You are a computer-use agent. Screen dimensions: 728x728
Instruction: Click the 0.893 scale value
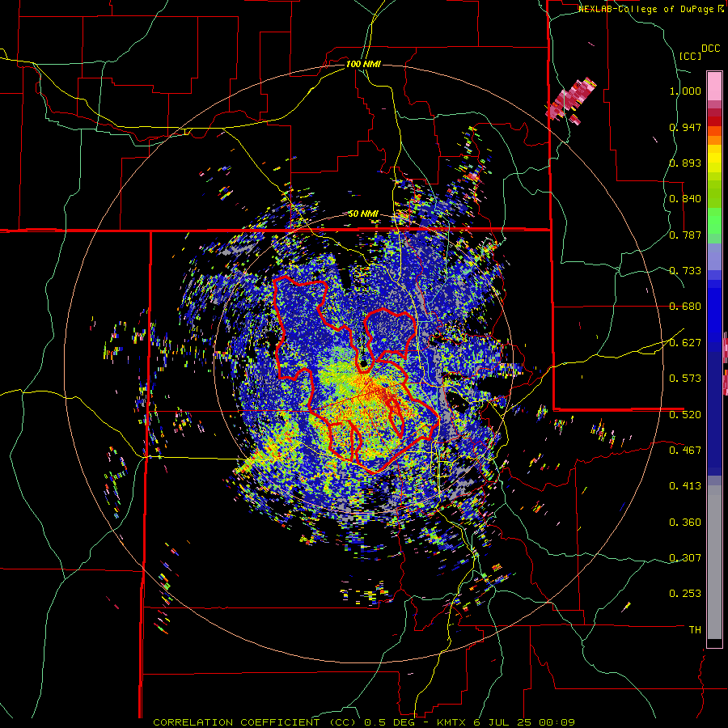pos(685,163)
